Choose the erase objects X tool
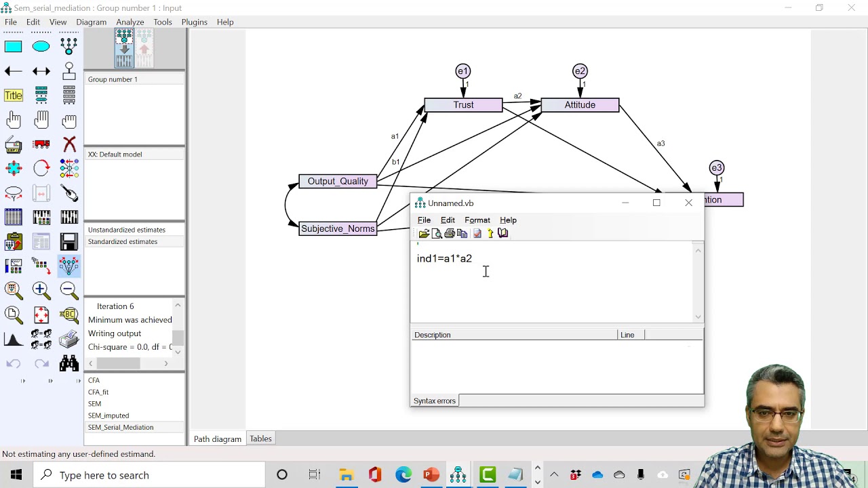The image size is (868, 488). click(69, 144)
